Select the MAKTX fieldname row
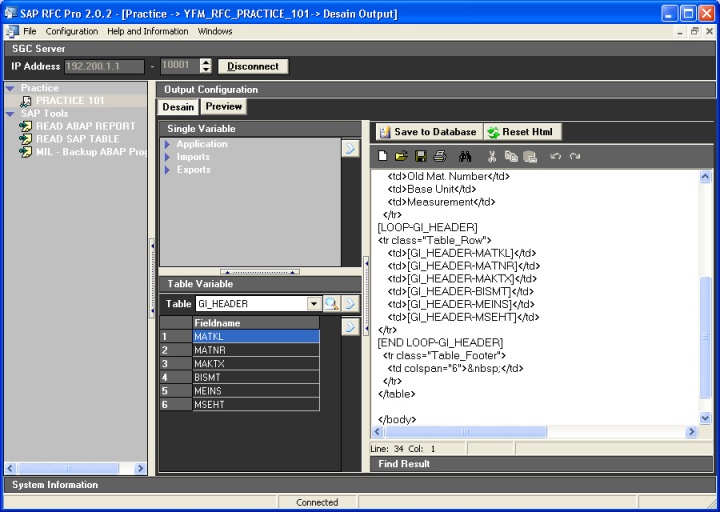720x512 pixels. point(255,364)
